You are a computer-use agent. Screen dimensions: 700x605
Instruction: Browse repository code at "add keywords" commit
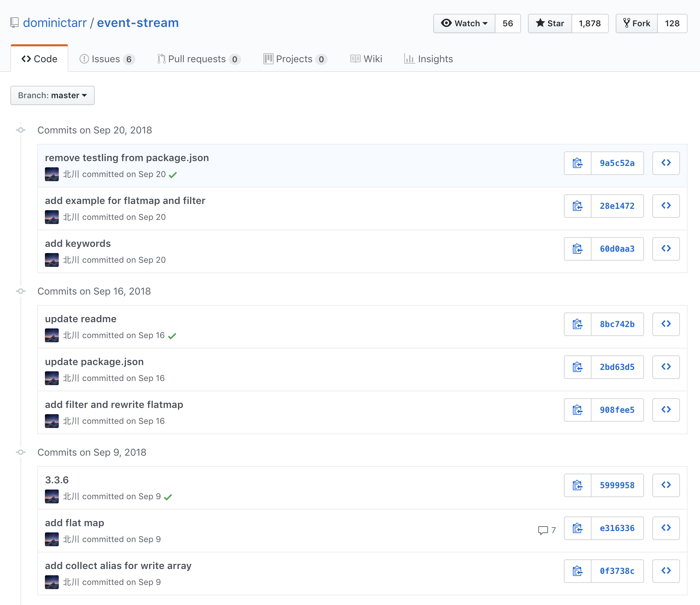click(666, 249)
